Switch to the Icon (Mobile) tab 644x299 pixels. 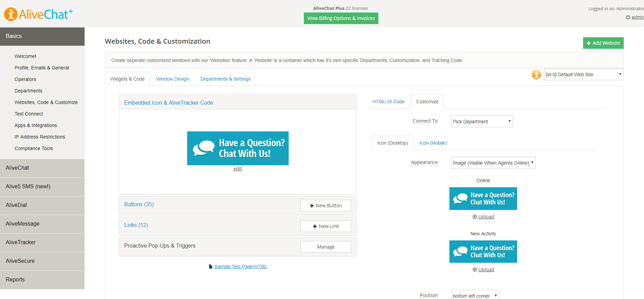coord(433,143)
